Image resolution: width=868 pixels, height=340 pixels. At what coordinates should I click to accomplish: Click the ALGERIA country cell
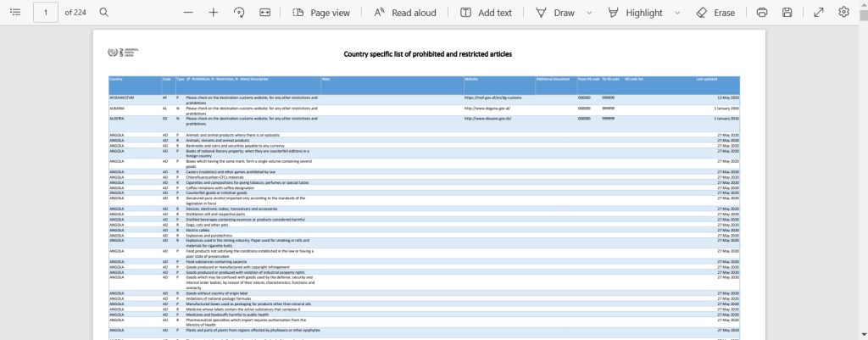coord(117,119)
